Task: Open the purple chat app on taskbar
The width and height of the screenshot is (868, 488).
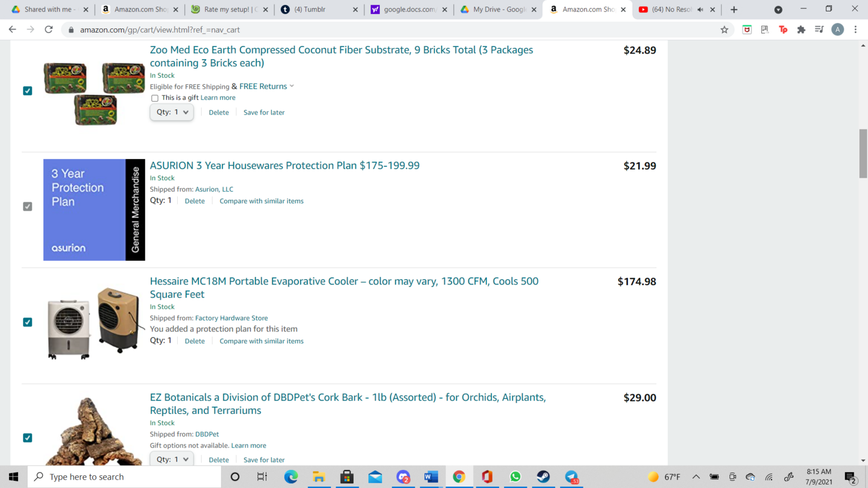Action: click(x=403, y=477)
